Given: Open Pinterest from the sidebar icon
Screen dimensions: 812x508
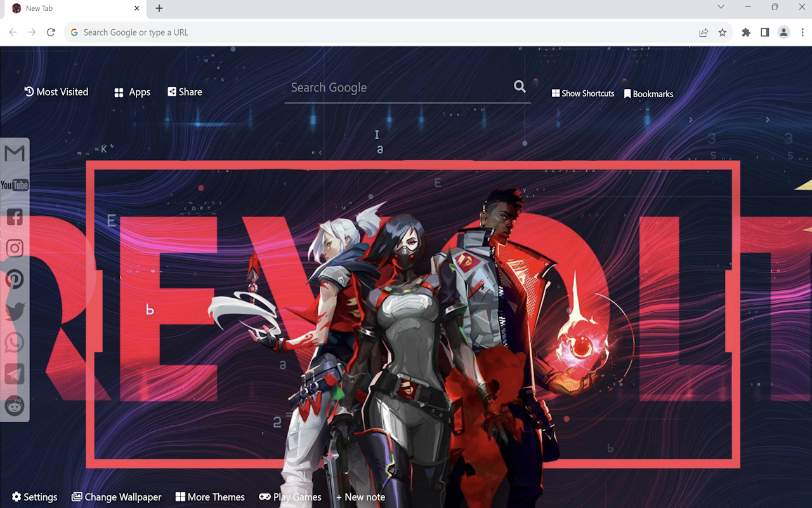Looking at the screenshot, I should point(15,279).
